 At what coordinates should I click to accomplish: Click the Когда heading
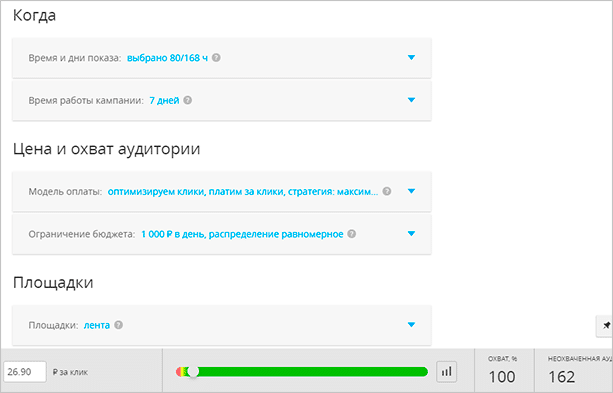click(x=34, y=16)
